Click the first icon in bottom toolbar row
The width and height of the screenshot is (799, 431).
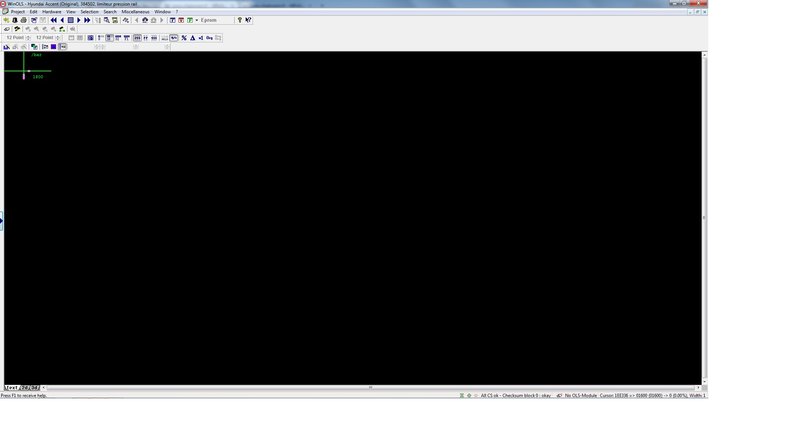click(6, 47)
